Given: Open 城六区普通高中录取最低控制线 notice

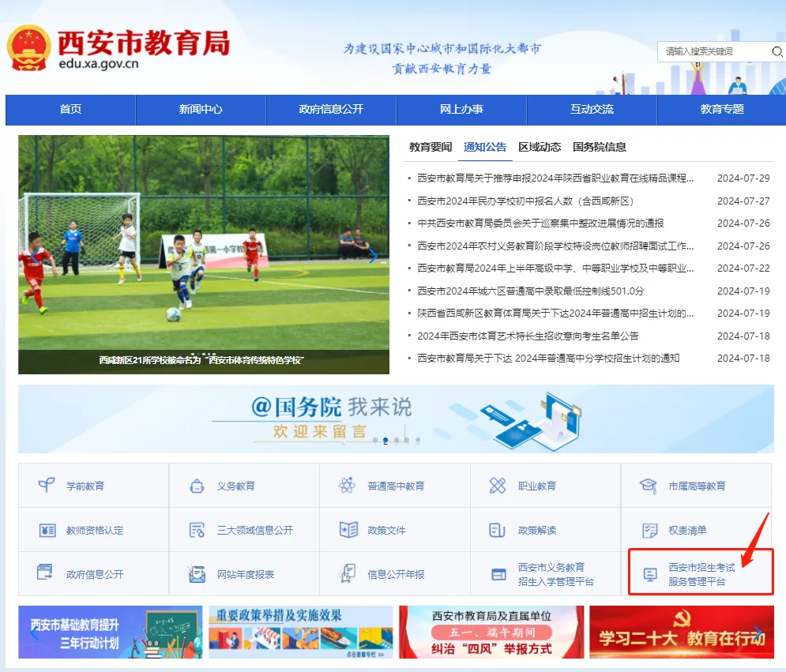Looking at the screenshot, I should tap(530, 291).
